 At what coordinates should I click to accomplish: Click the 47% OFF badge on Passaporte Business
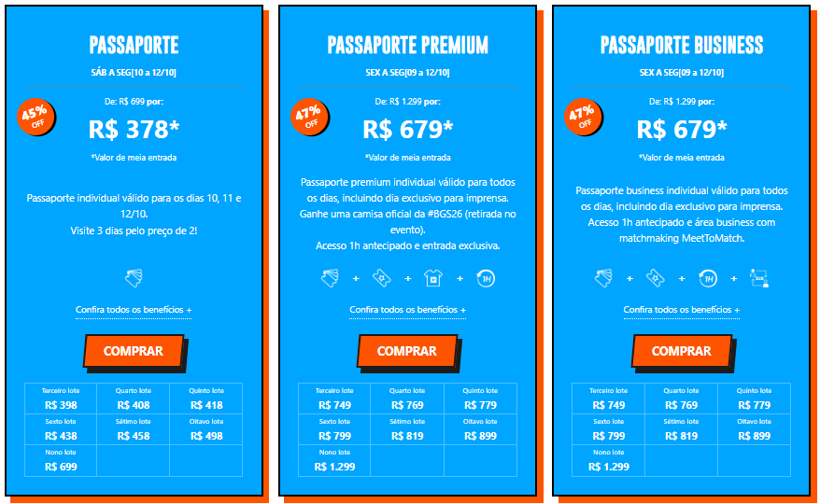[585, 118]
